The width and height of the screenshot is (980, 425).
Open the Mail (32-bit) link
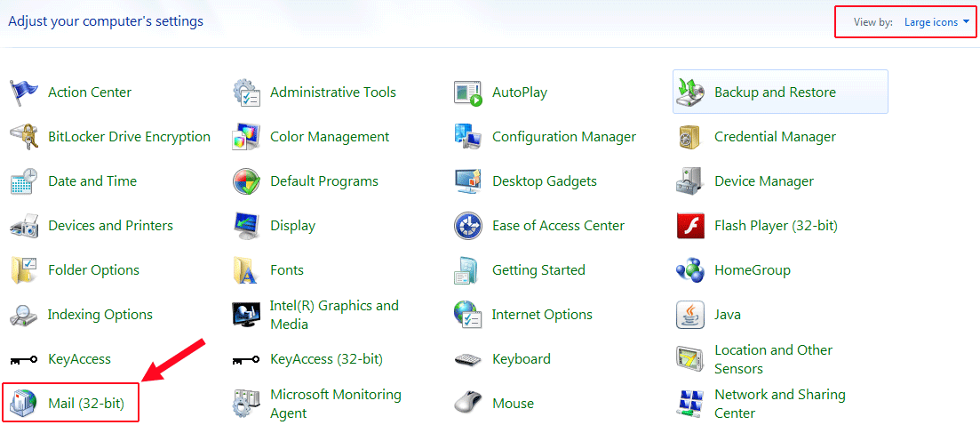click(x=86, y=404)
